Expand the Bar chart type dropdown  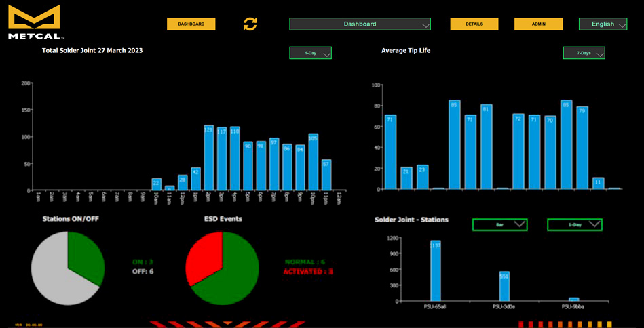point(499,224)
